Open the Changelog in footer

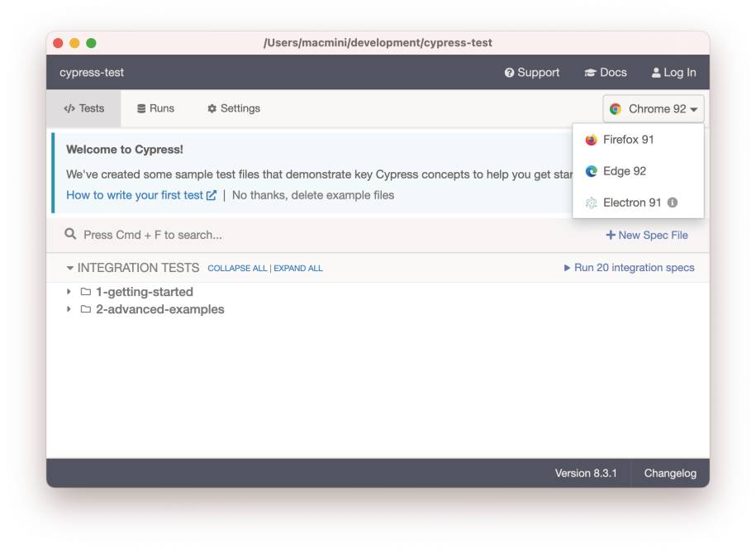[x=670, y=473]
